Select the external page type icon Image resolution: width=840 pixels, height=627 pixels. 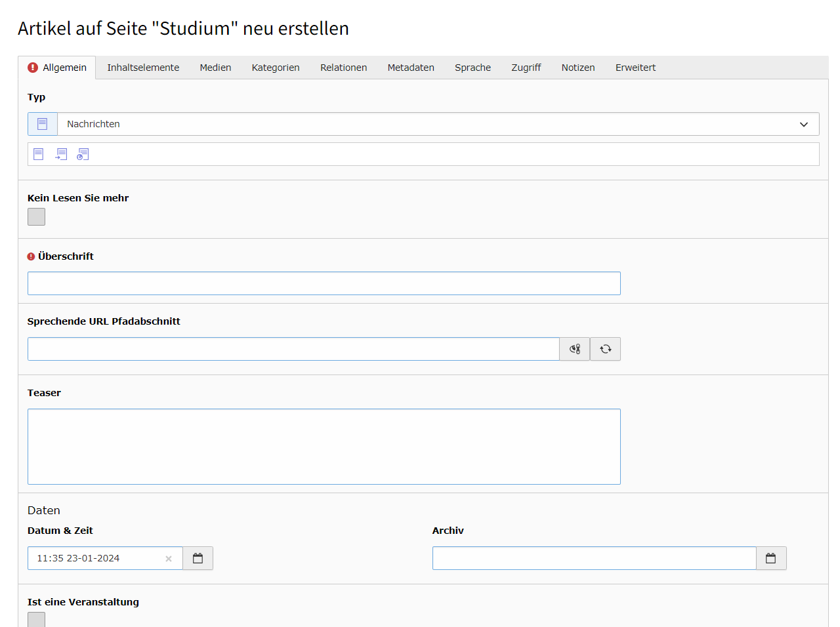pyautogui.click(x=83, y=154)
